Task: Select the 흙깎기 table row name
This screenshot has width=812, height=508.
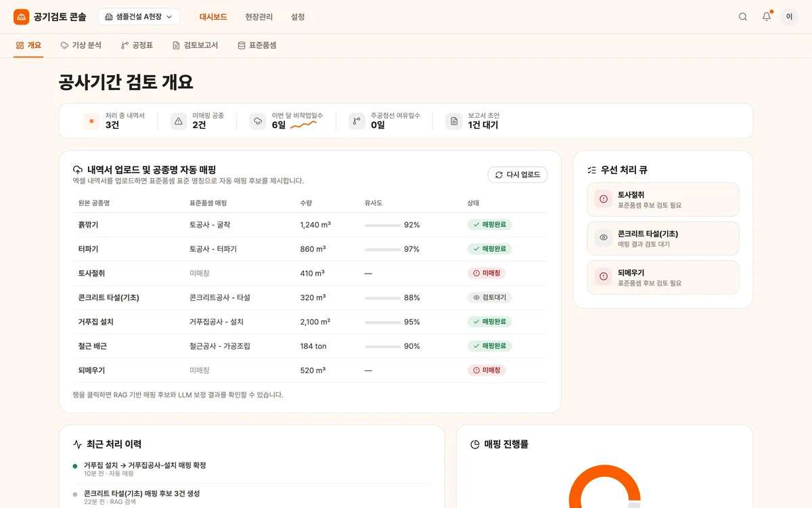Action: click(x=89, y=225)
